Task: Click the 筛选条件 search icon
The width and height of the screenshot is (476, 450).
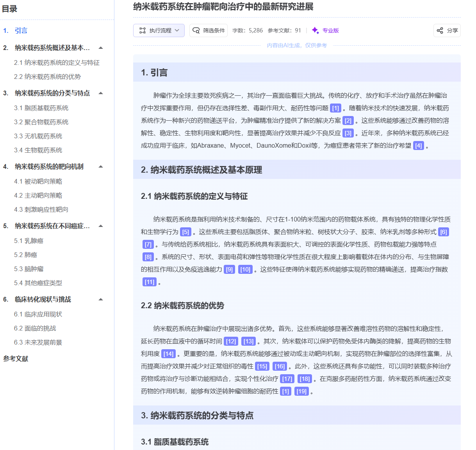Action: click(x=196, y=30)
